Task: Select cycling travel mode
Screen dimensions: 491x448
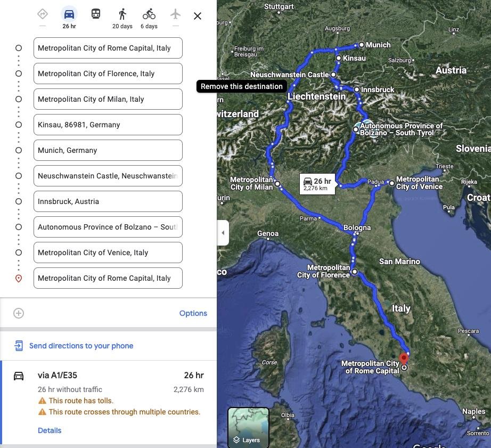Action: pyautogui.click(x=149, y=14)
